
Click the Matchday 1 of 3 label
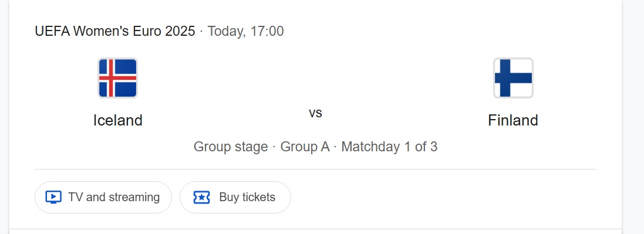[389, 147]
